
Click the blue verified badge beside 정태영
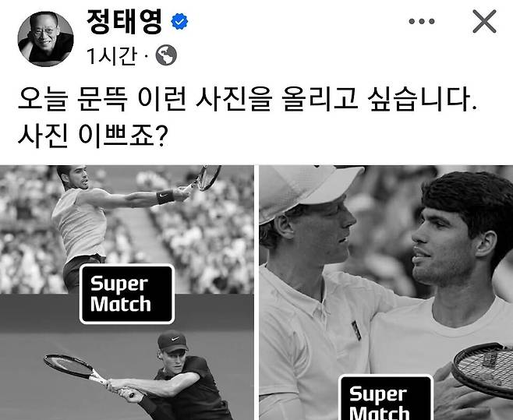[179, 22]
